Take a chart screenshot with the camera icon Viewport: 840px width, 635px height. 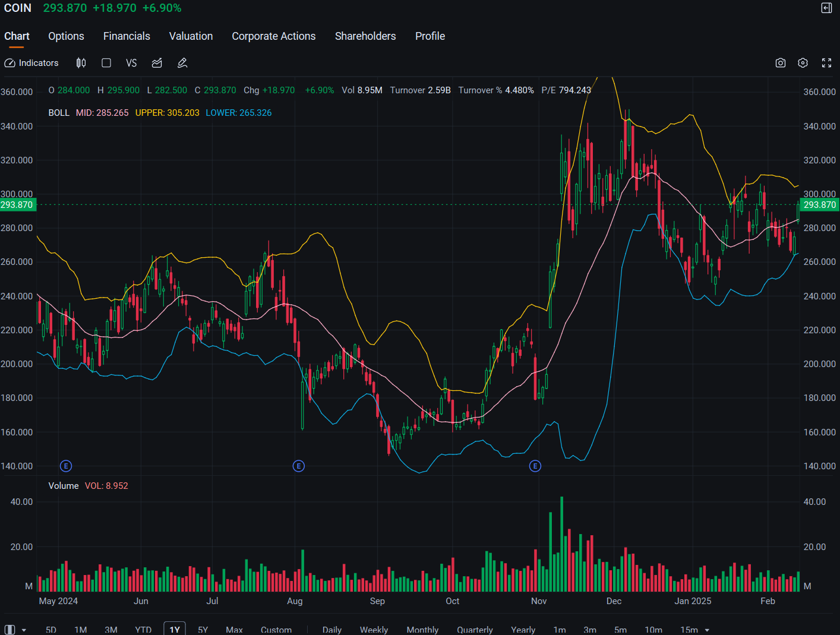[781, 63]
